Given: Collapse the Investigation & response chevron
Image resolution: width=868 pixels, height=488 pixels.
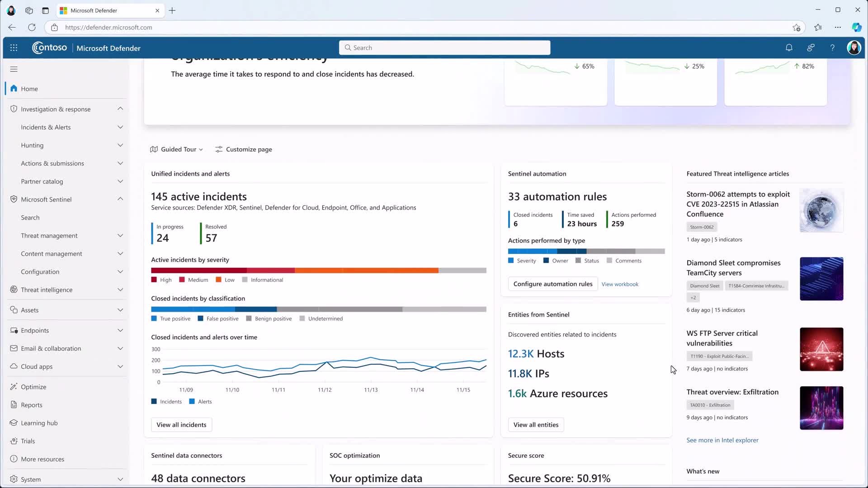Looking at the screenshot, I should (x=120, y=109).
